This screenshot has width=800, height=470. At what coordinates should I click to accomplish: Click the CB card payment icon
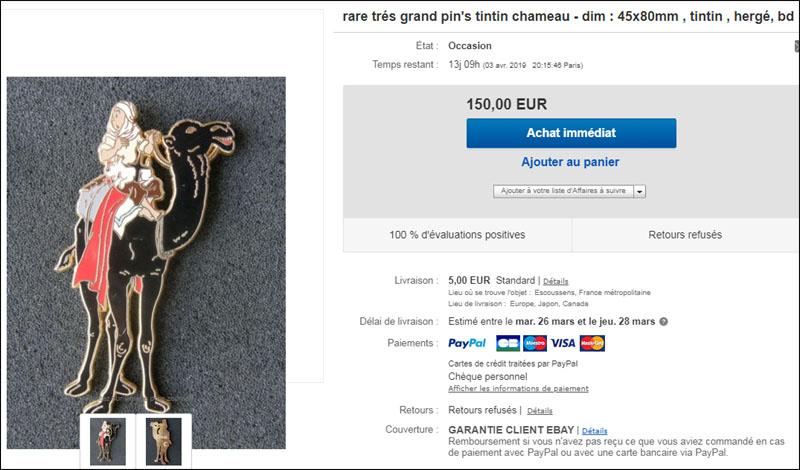click(x=508, y=343)
